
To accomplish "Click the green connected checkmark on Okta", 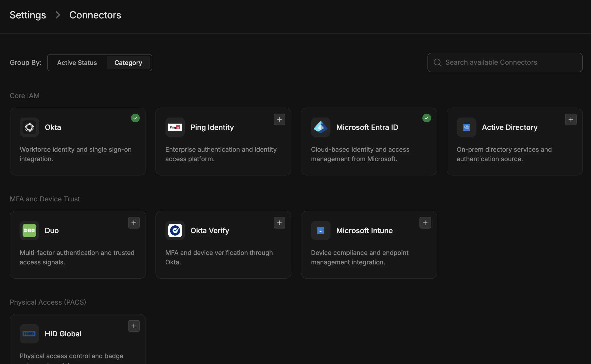I will (135, 118).
